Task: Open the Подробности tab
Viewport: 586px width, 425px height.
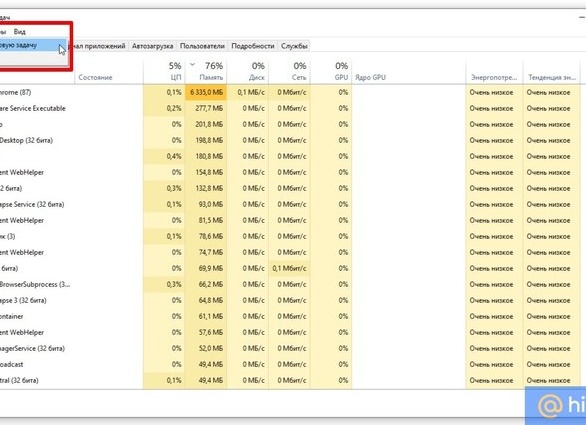Action: coord(253,46)
